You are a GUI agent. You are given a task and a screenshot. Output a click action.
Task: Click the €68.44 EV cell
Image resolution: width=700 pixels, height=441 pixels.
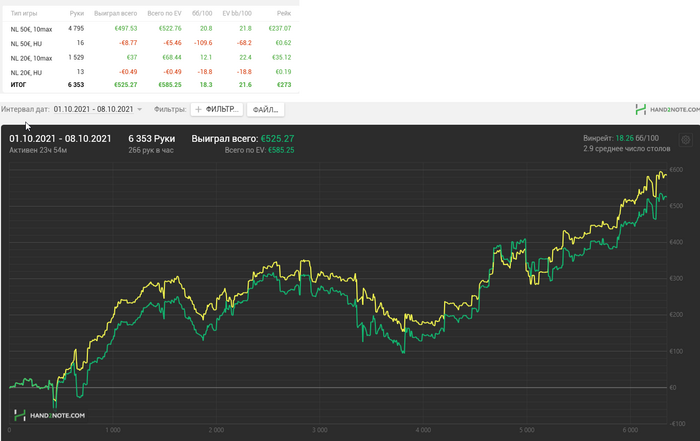pyautogui.click(x=172, y=57)
